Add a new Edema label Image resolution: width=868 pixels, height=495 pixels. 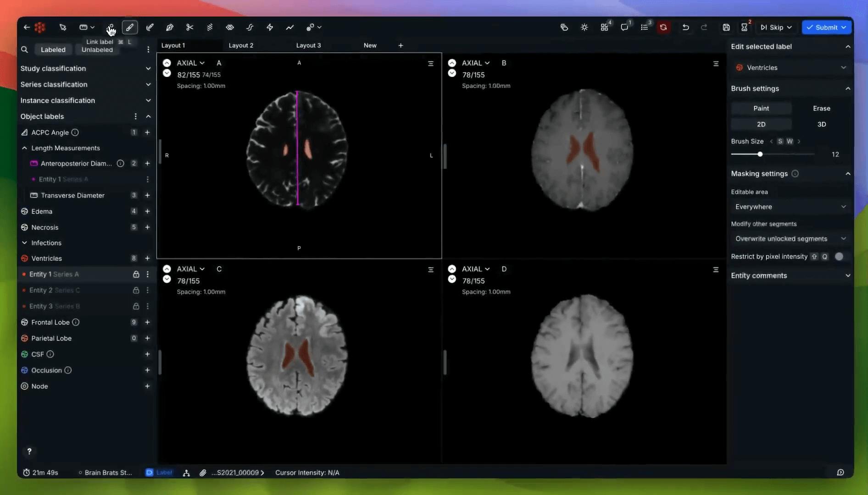point(147,211)
